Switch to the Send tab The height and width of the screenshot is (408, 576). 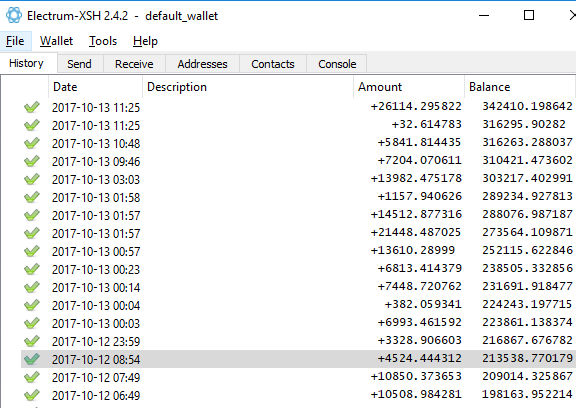(79, 64)
